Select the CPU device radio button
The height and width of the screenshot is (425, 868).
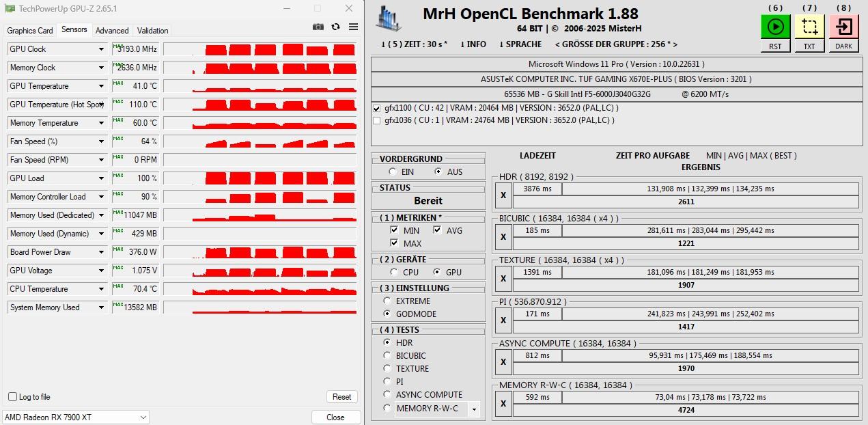point(394,272)
